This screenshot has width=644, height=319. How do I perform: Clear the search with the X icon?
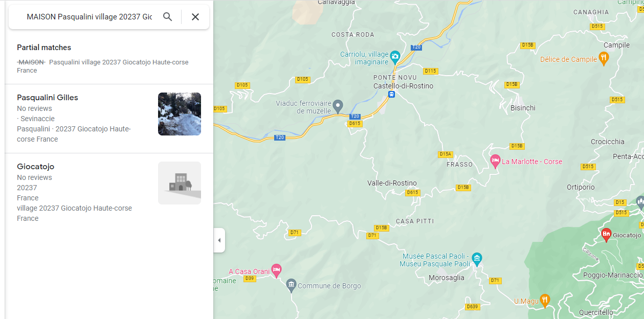[x=195, y=17]
